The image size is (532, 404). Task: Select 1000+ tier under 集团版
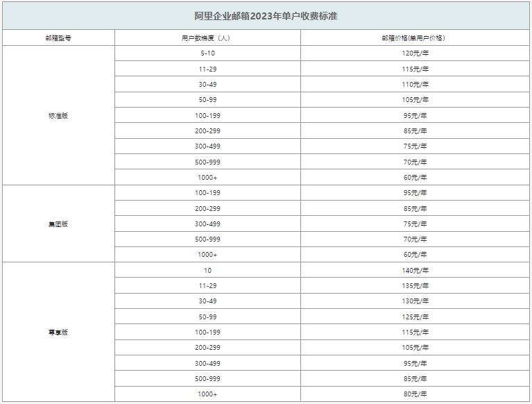207,255
